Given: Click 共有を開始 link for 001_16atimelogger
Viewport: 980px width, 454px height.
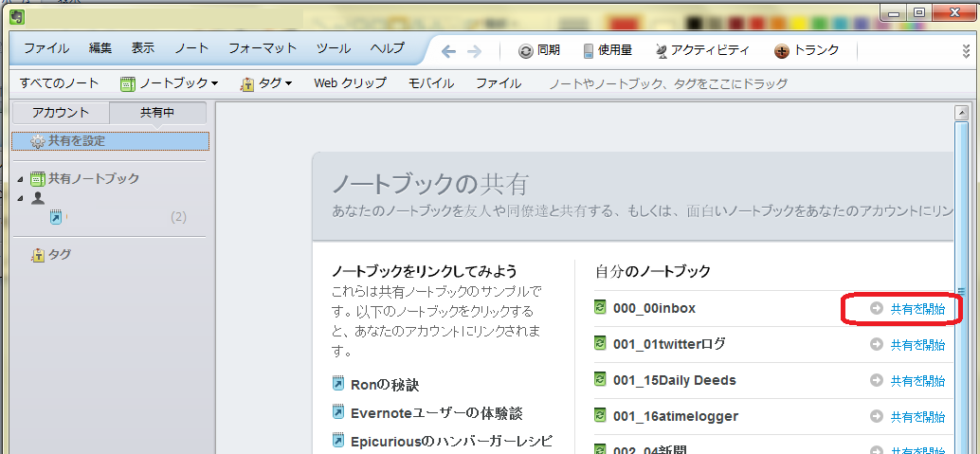Looking at the screenshot, I should [x=917, y=416].
